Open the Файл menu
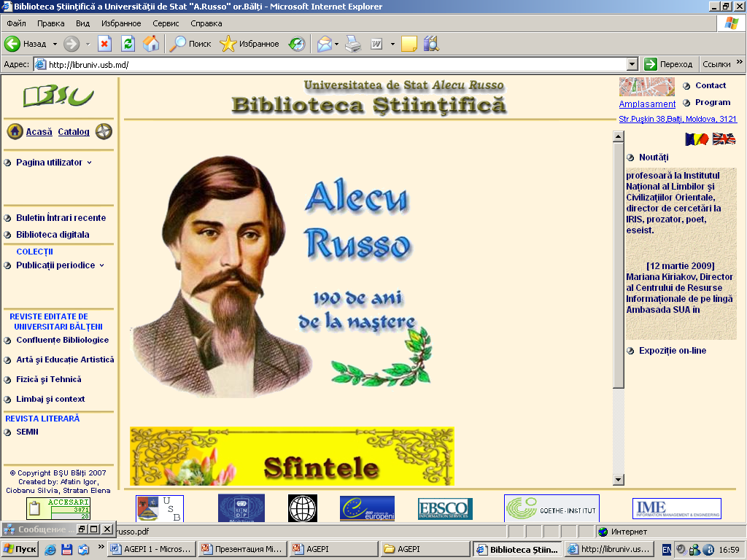This screenshot has height=560, width=747. pos(16,23)
